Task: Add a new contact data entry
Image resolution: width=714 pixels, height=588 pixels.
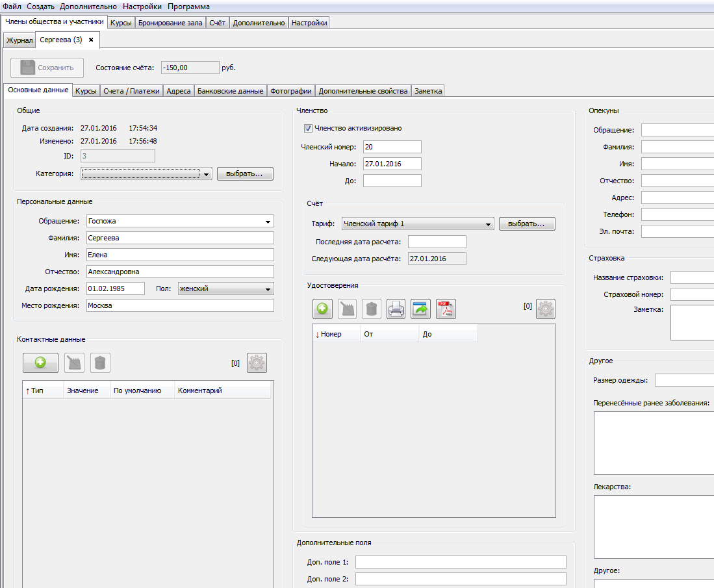Action: (x=40, y=363)
